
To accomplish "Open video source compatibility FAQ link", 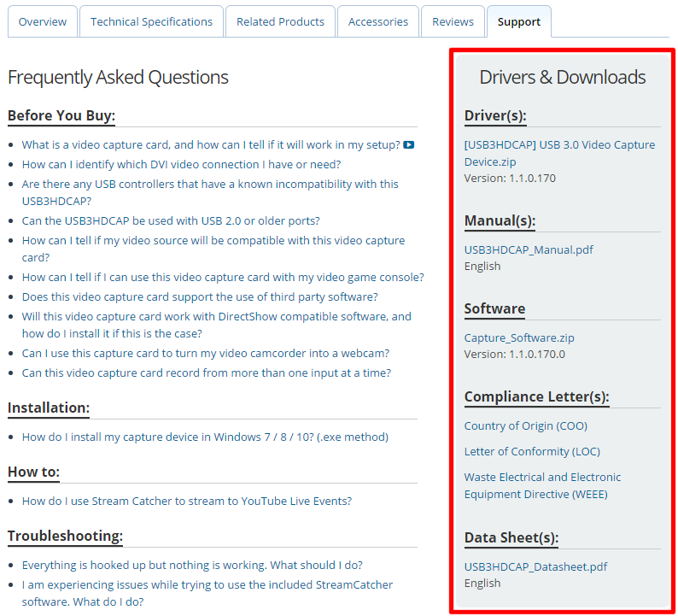I will 213,249.
